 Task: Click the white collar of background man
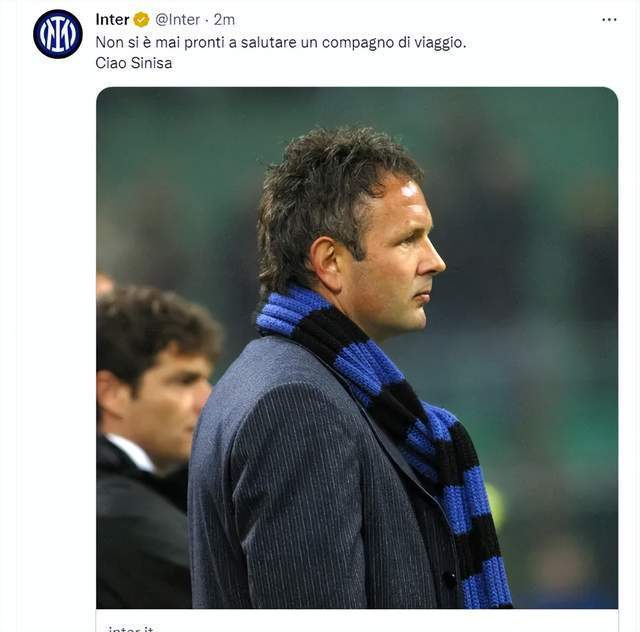point(133,452)
